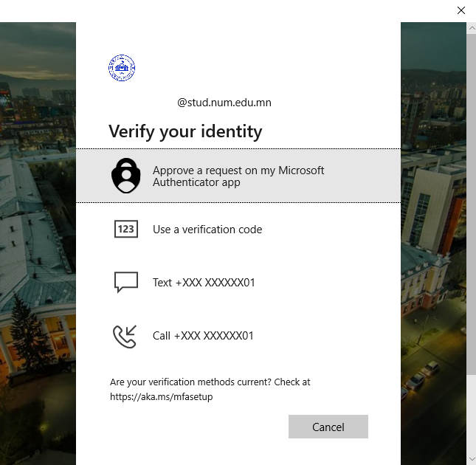Click the university seal logo
Screen dimensions: 476x465
[x=122, y=68]
